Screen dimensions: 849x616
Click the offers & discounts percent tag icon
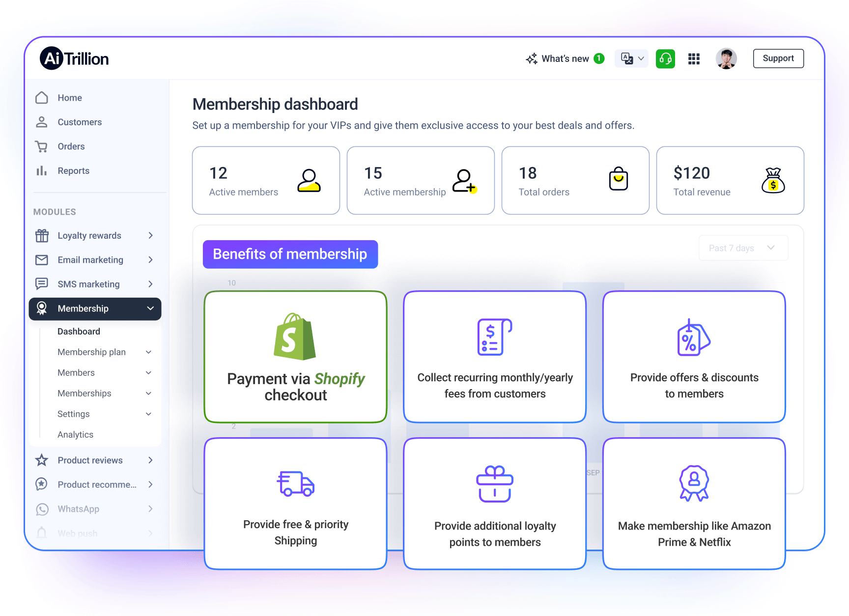click(x=694, y=337)
